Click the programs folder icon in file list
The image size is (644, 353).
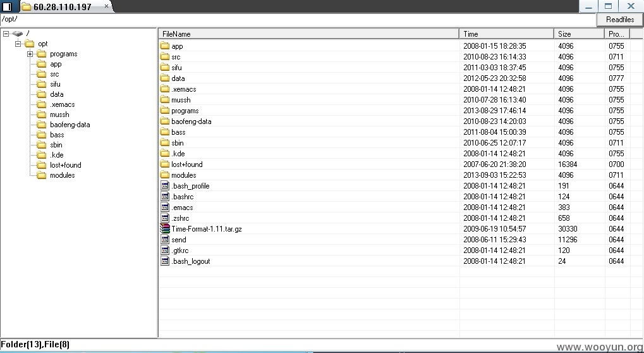tap(165, 111)
